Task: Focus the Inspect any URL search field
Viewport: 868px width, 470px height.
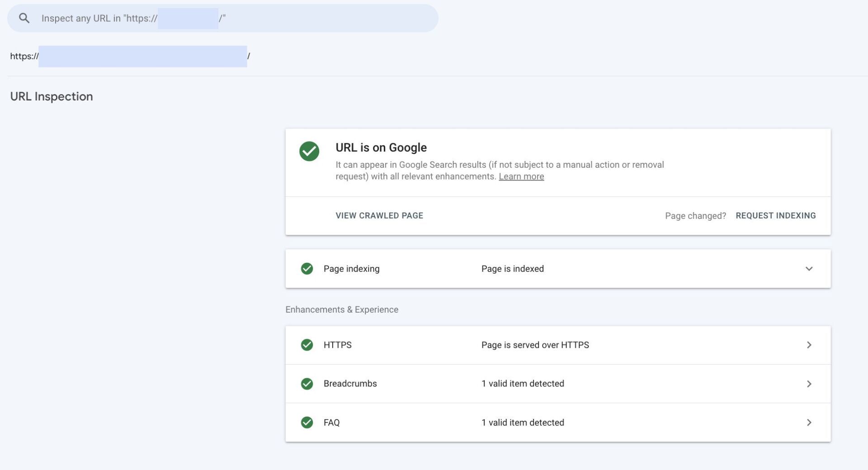Action: click(271, 18)
